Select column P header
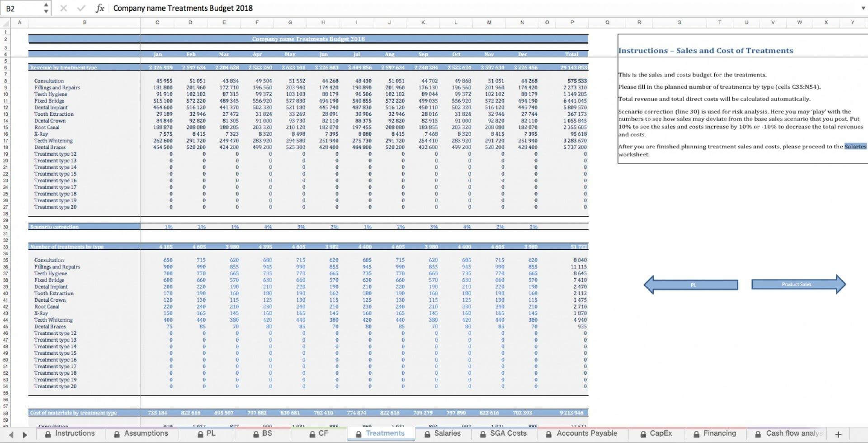The height and width of the screenshot is (443, 868). (x=572, y=22)
